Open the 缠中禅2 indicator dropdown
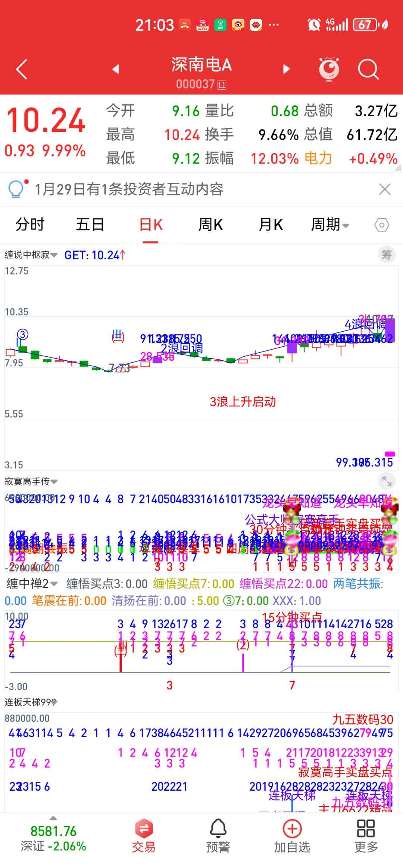The image size is (403, 868). pos(32,583)
